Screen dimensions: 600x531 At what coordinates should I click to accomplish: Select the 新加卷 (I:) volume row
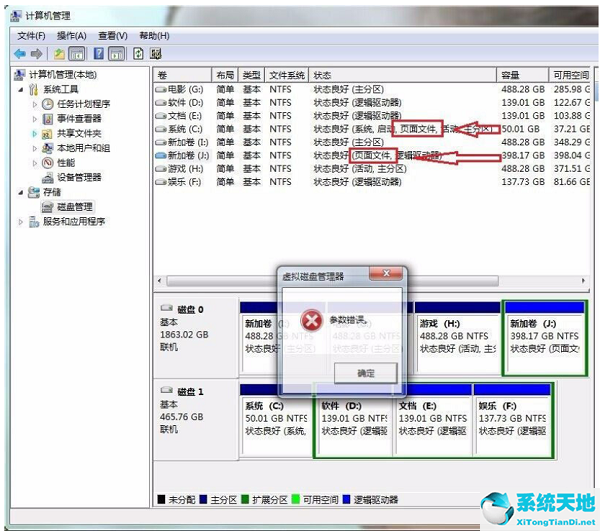click(372, 142)
